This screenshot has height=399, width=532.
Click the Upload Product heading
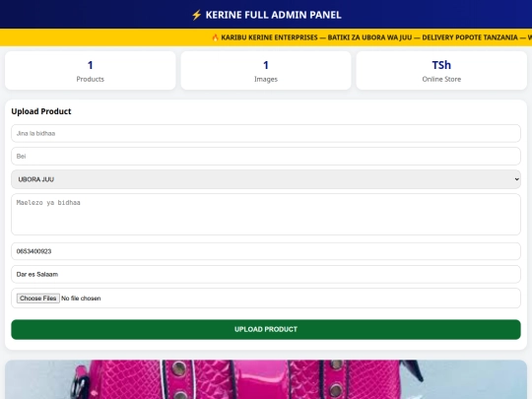[x=41, y=111]
